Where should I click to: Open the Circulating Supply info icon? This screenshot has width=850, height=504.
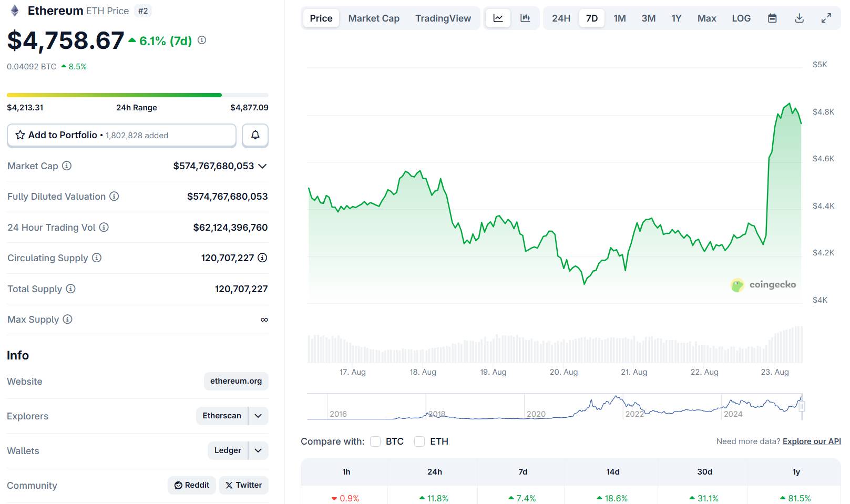tap(97, 258)
